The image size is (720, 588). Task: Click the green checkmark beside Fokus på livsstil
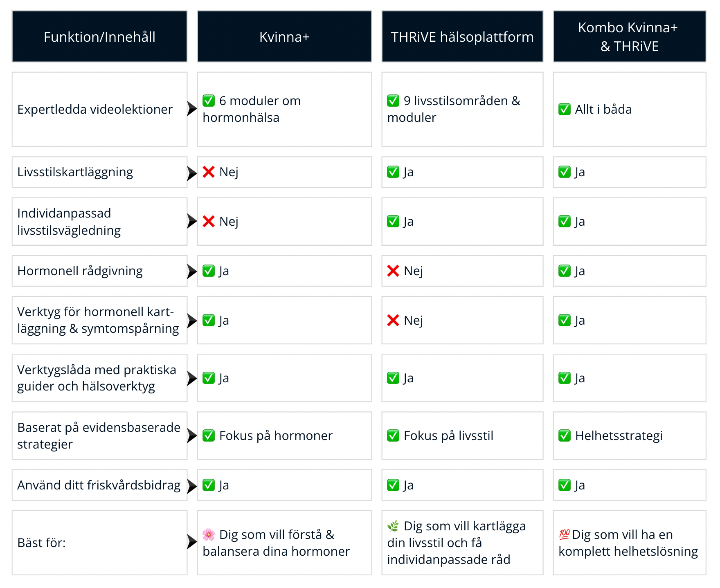point(393,436)
